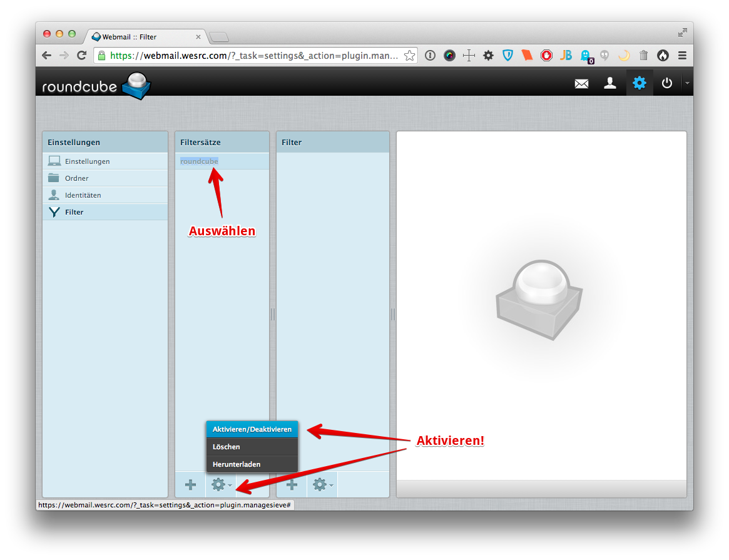Image resolution: width=729 pixels, height=560 pixels.
Task: Enter fullscreen with the expand arrows icon
Action: (682, 33)
